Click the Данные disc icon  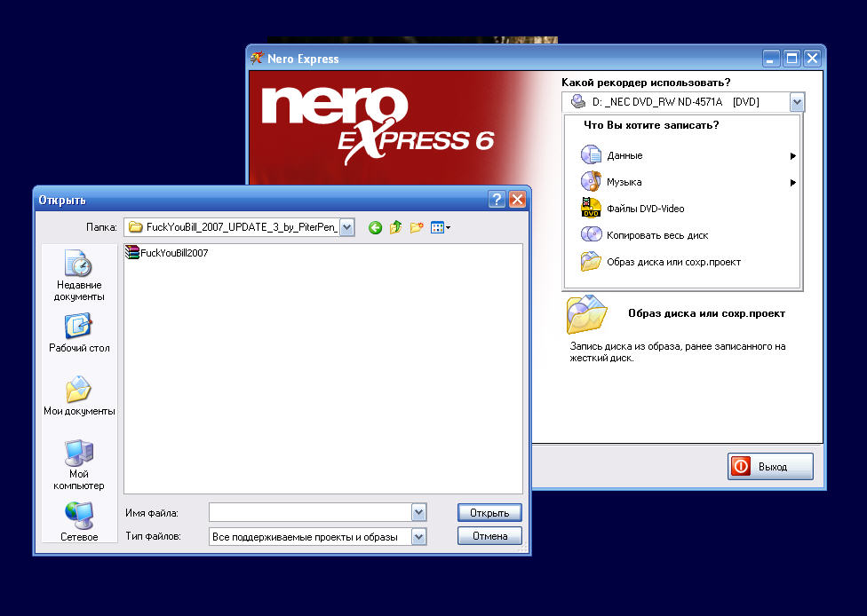click(x=591, y=154)
